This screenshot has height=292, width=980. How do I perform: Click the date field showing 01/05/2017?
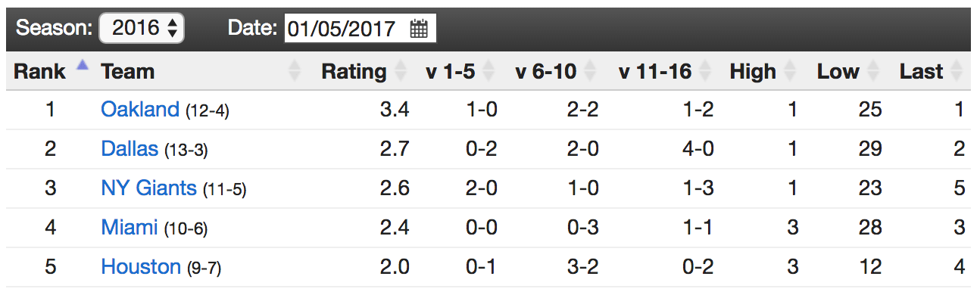coord(360,30)
